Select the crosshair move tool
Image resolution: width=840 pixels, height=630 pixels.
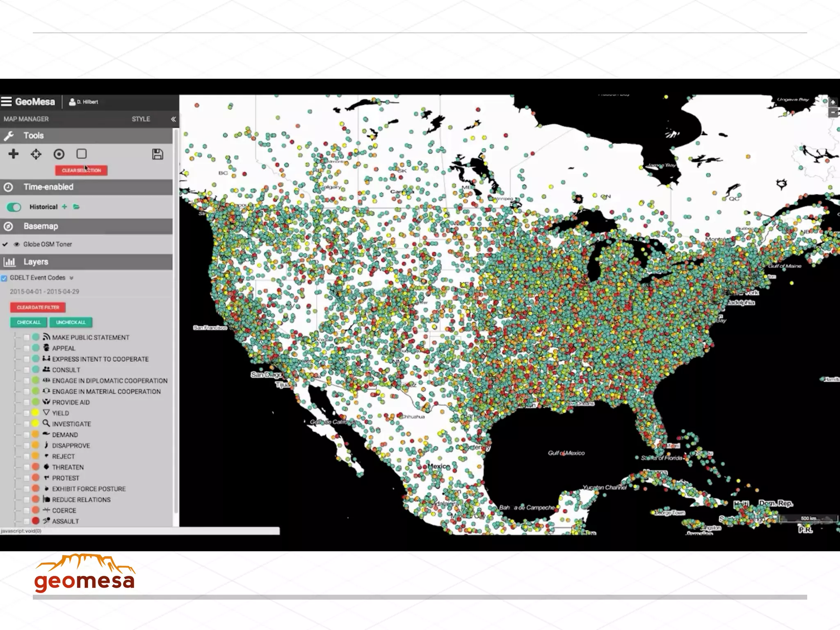coord(36,154)
